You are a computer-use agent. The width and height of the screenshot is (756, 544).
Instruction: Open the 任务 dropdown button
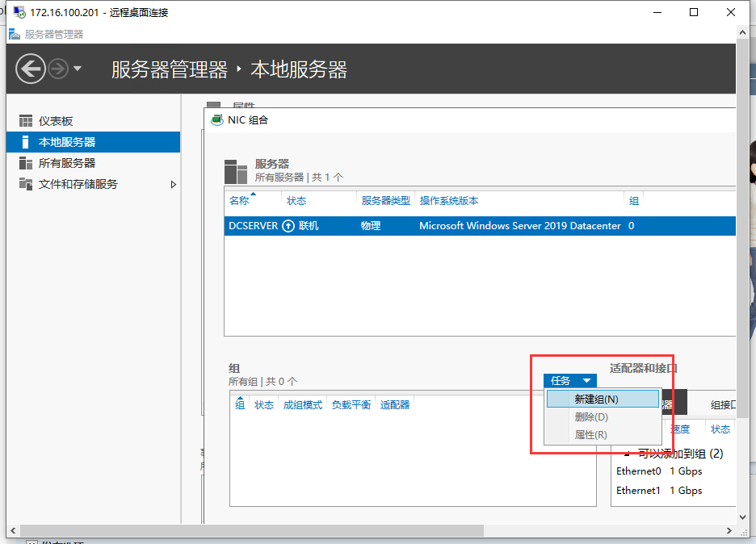pos(570,381)
